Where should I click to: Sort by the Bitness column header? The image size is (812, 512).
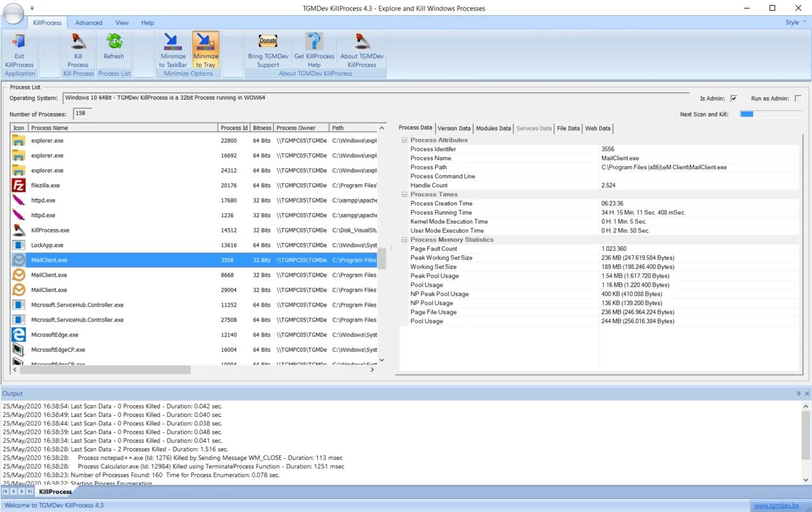pos(262,128)
